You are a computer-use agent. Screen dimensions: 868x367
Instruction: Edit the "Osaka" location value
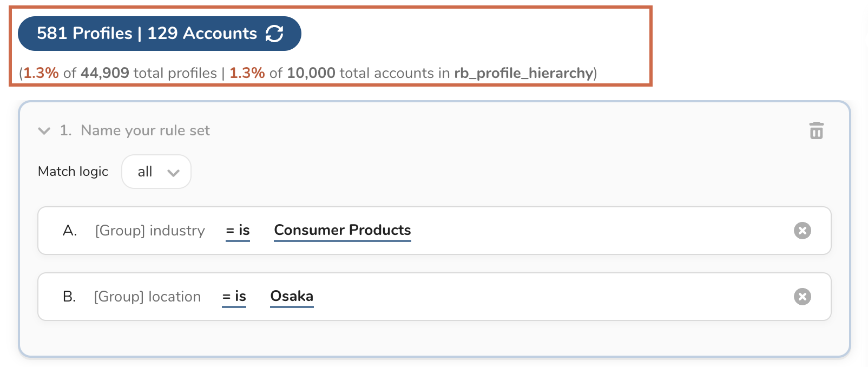pos(292,296)
